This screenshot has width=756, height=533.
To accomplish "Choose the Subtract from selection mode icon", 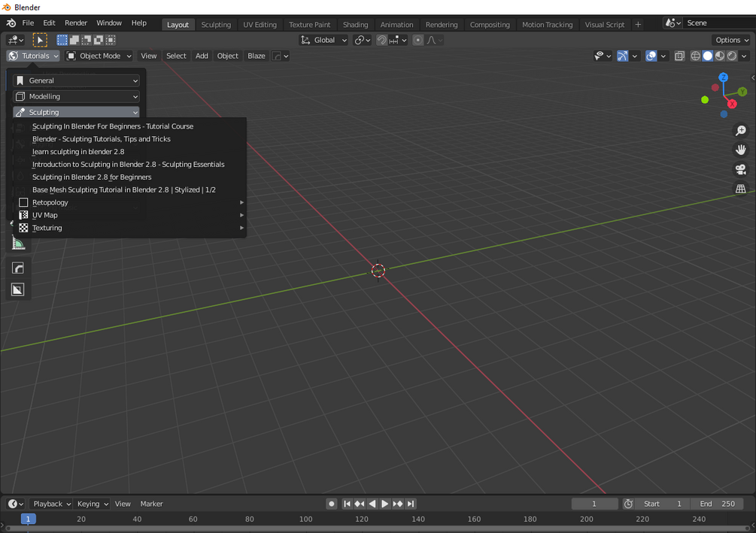I will 87,40.
